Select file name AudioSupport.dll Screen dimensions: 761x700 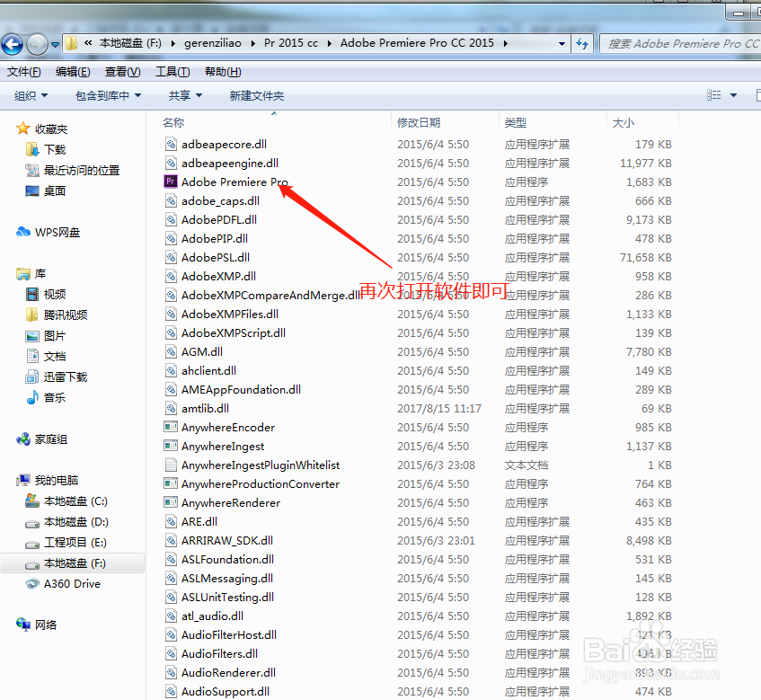tap(226, 691)
